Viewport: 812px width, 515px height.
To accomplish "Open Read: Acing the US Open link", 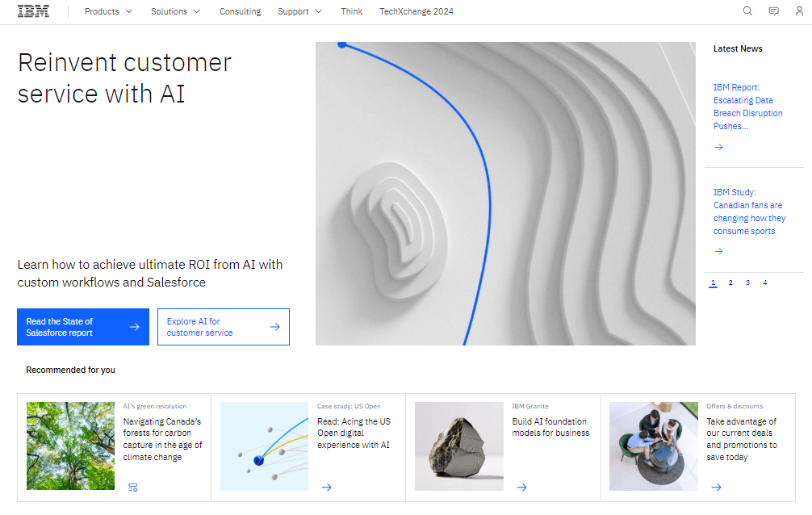I will [354, 433].
